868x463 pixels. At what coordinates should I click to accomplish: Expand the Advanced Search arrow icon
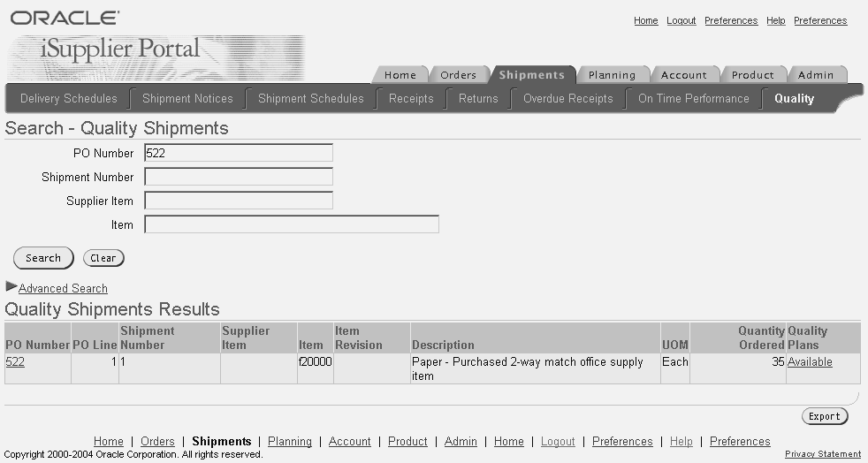point(11,286)
